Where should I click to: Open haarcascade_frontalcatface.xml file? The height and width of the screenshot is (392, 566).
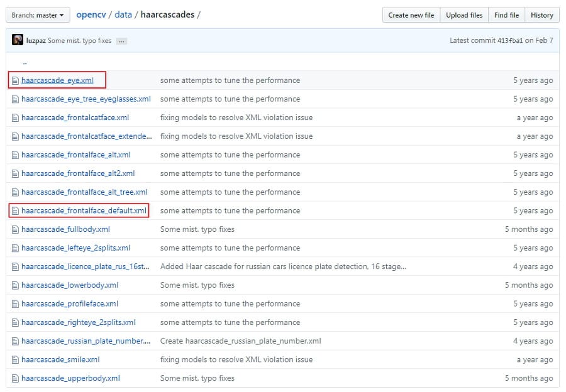(75, 118)
